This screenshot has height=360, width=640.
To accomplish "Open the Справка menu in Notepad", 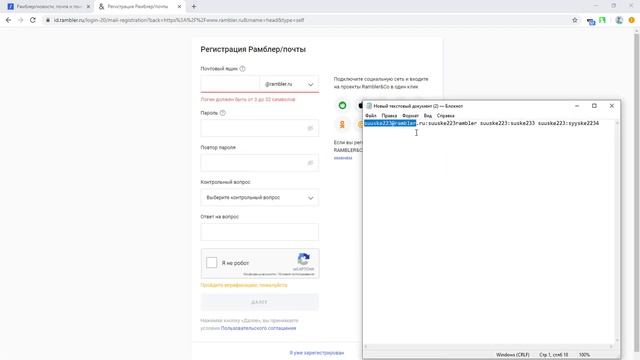I will point(445,116).
